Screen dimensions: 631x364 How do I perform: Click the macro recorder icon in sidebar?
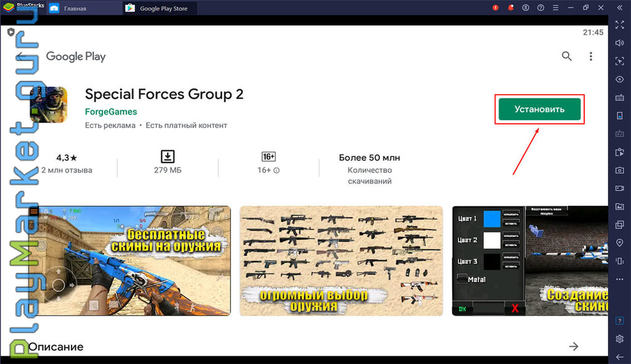point(620,134)
